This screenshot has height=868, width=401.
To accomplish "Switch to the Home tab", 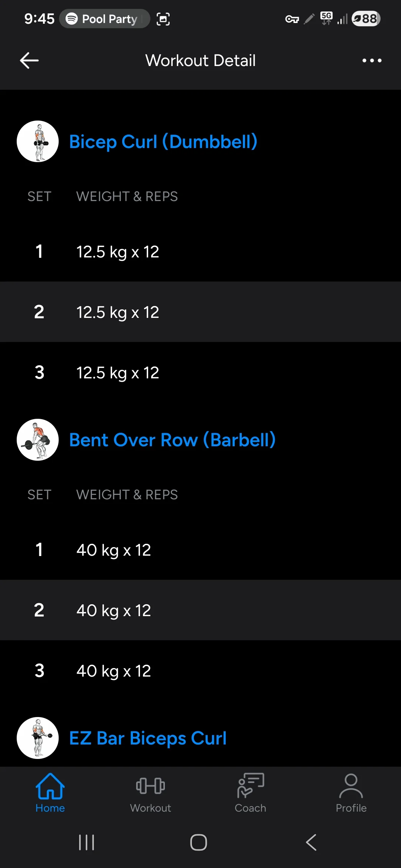I will [50, 793].
